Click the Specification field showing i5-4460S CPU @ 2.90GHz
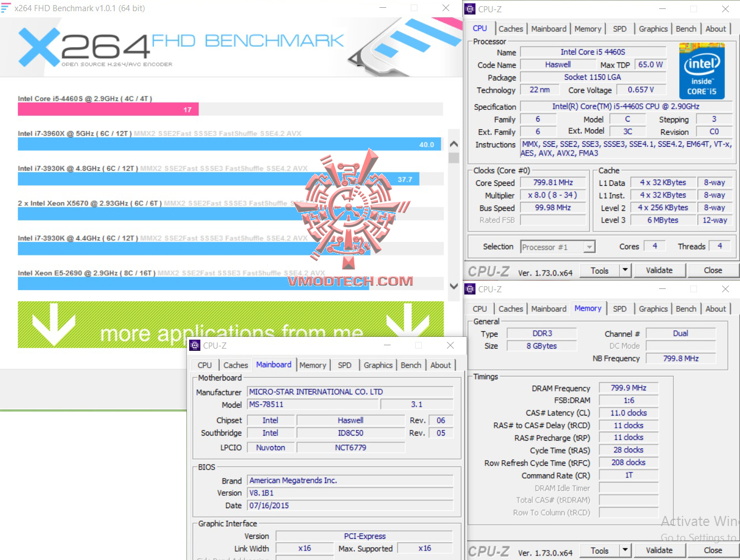Screen dimensions: 740x560 (x=626, y=107)
